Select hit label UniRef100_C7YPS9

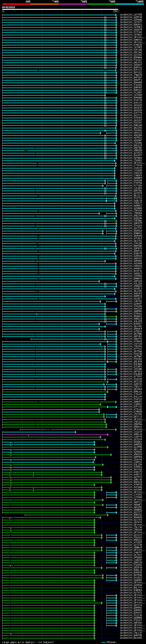point(131,165)
